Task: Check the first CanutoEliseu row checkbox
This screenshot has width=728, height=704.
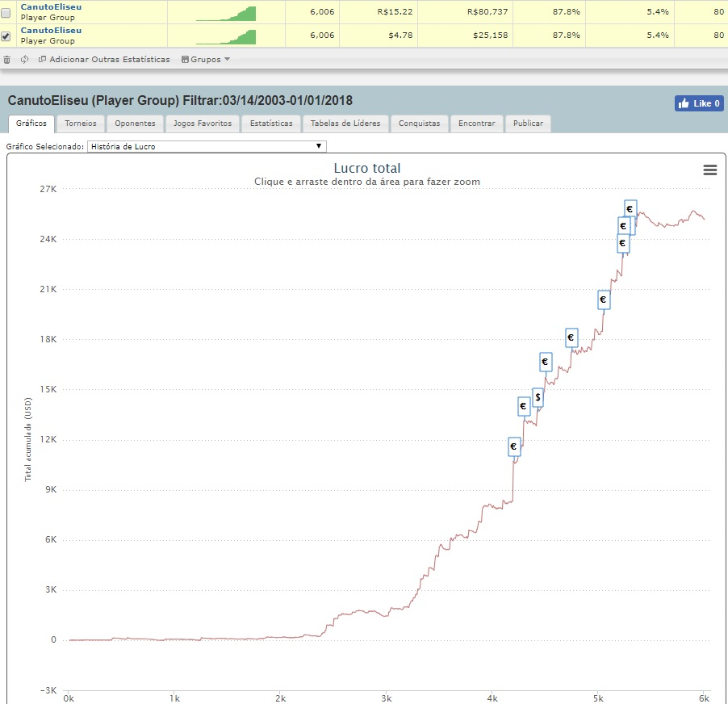Action: [6, 13]
